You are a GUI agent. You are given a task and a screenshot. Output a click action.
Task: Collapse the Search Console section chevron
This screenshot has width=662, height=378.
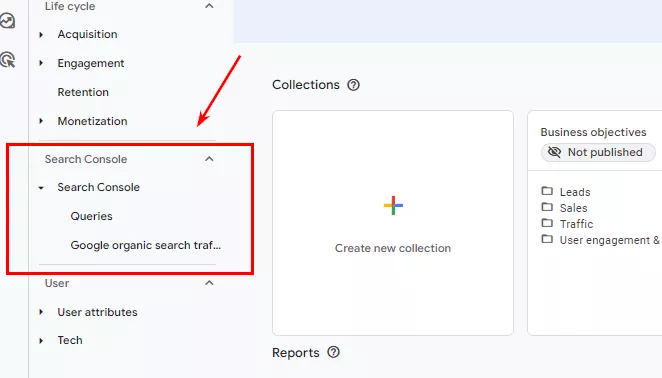coord(209,159)
